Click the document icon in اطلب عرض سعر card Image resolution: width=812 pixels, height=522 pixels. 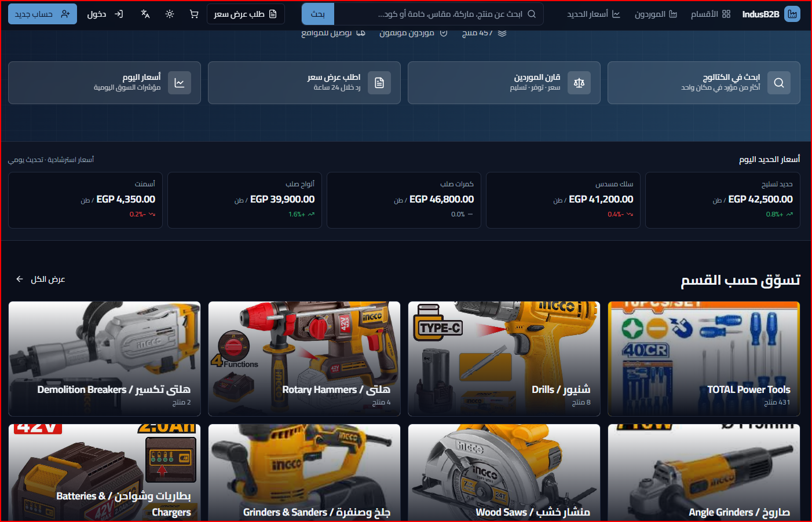379,83
